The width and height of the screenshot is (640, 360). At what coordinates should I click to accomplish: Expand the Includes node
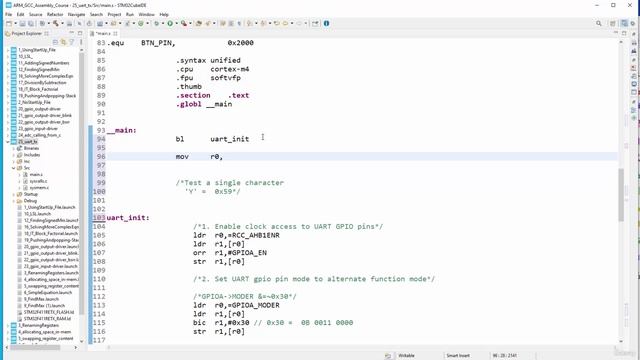(13, 155)
